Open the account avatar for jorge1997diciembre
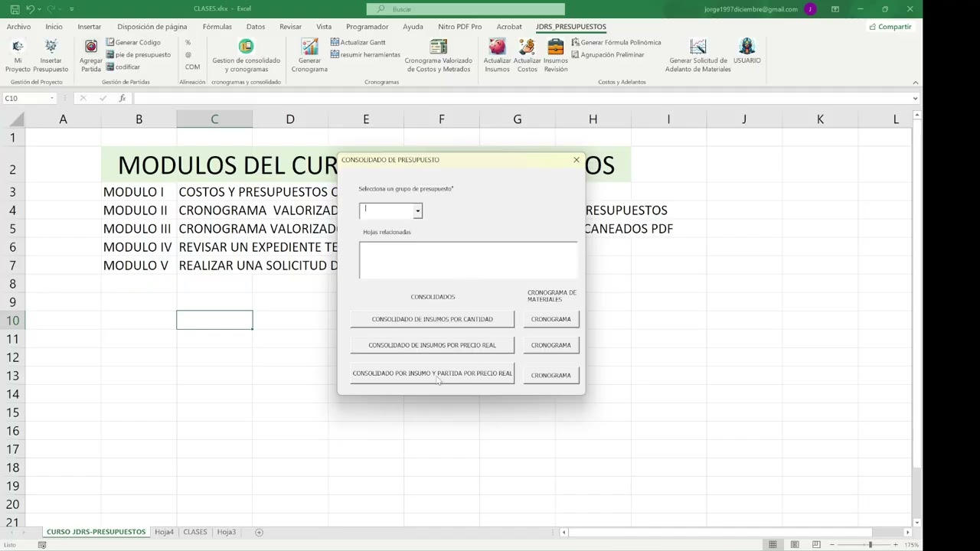This screenshot has width=980, height=551. 811,9
